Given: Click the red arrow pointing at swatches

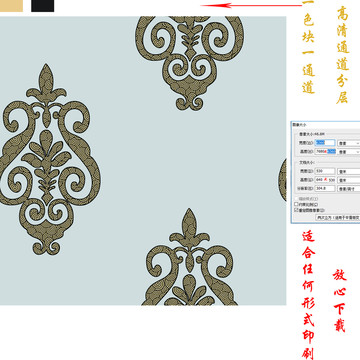Looking at the screenshot, I should (251, 5).
